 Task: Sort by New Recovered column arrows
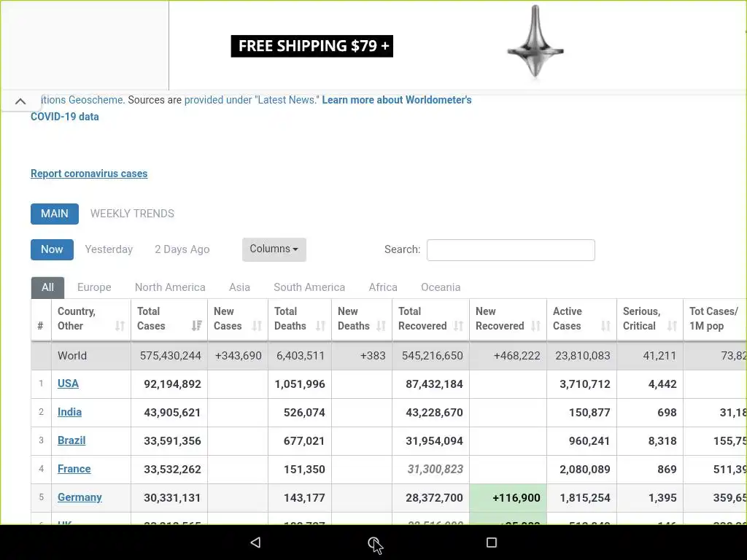[x=535, y=326]
